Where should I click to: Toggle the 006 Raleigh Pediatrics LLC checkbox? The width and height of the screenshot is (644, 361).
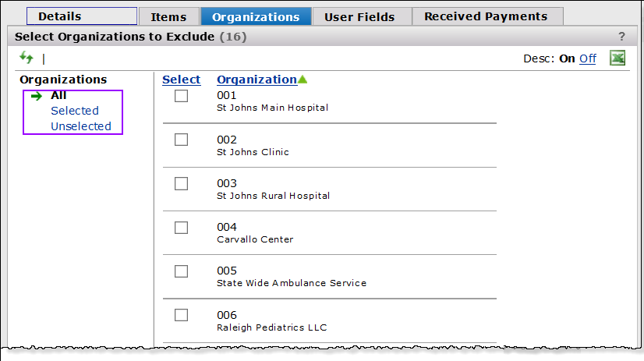click(x=182, y=314)
